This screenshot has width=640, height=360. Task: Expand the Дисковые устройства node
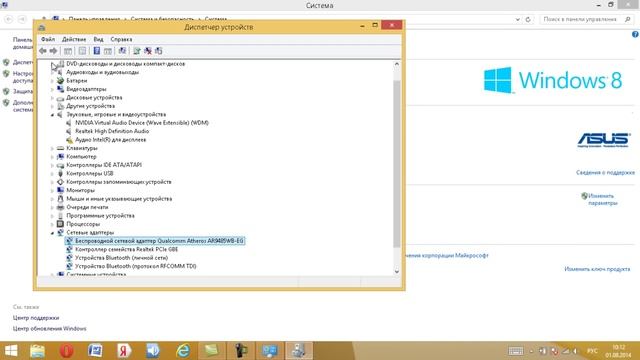[x=52, y=98]
